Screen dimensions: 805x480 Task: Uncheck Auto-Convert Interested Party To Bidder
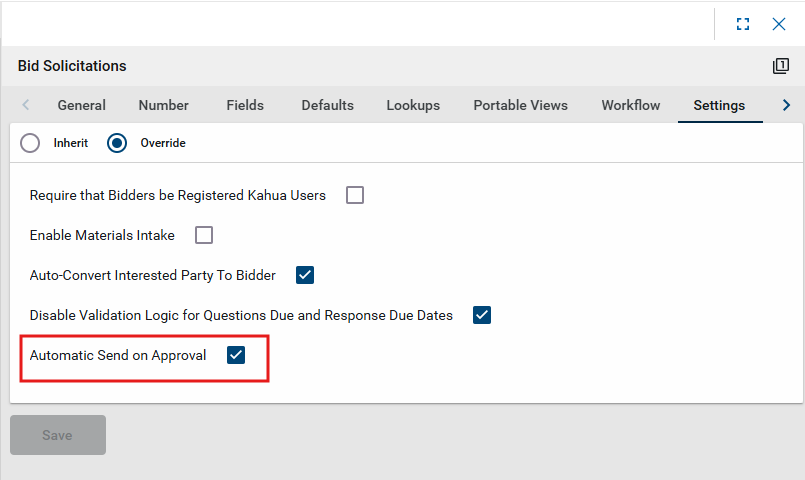coord(306,274)
